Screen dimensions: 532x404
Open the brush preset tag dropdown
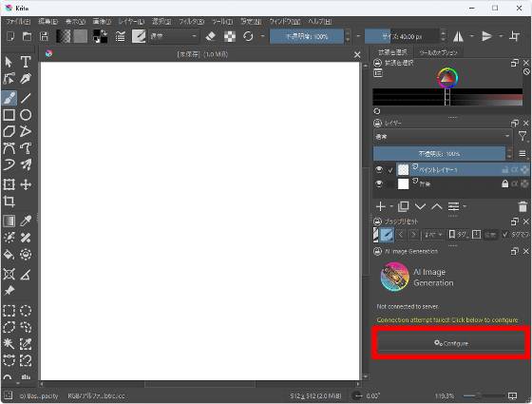pyautogui.click(x=433, y=234)
